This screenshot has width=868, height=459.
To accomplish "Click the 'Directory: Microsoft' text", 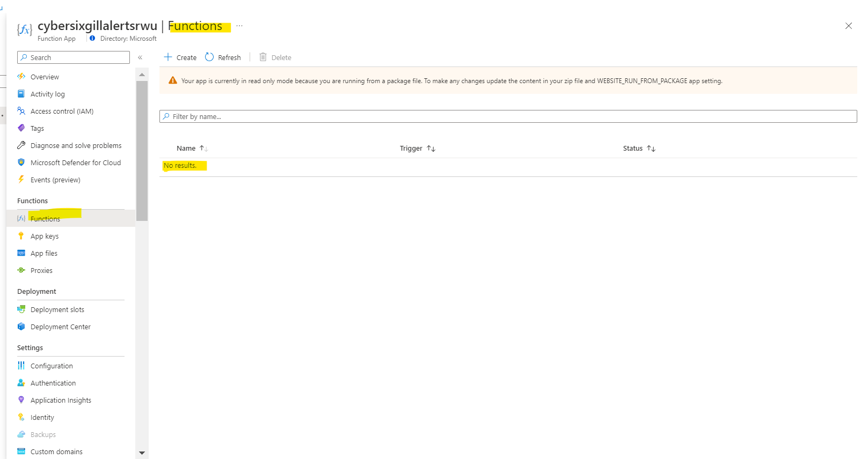I will [x=128, y=39].
